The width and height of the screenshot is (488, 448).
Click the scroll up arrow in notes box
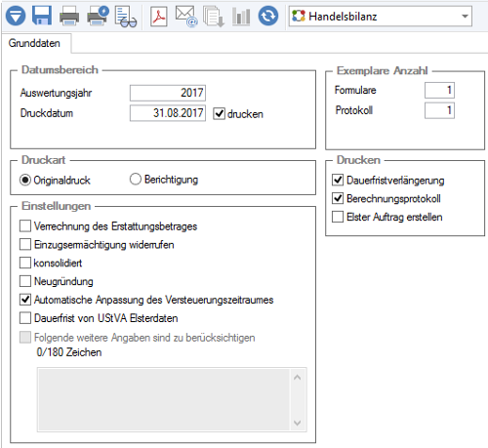pyautogui.click(x=297, y=378)
